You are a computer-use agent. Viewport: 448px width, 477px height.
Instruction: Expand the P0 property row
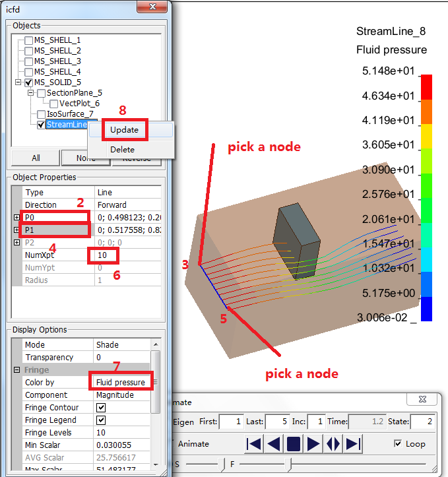coord(16,218)
